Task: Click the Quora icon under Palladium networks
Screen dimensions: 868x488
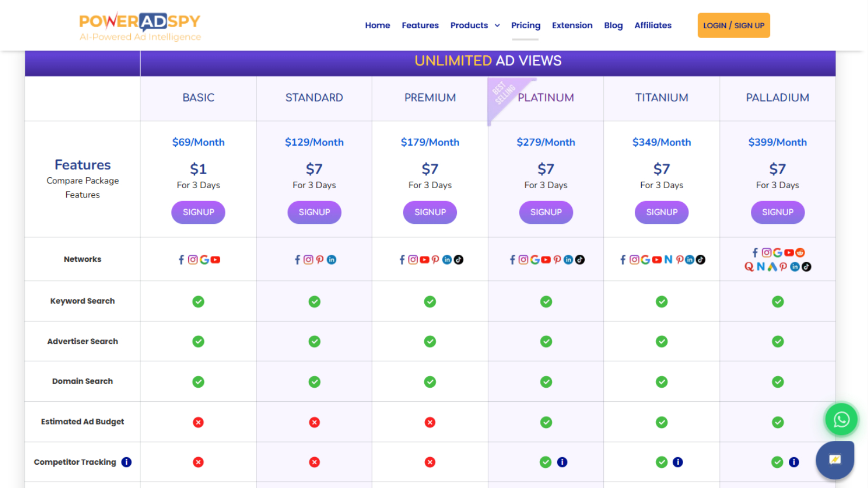Action: (749, 267)
